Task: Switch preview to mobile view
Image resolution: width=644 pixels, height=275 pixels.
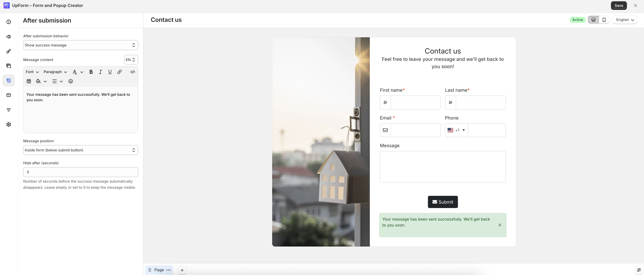Action: tap(604, 20)
